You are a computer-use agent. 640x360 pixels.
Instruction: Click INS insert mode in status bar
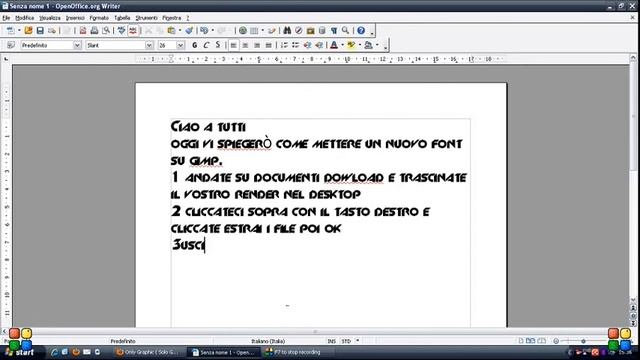332,341
